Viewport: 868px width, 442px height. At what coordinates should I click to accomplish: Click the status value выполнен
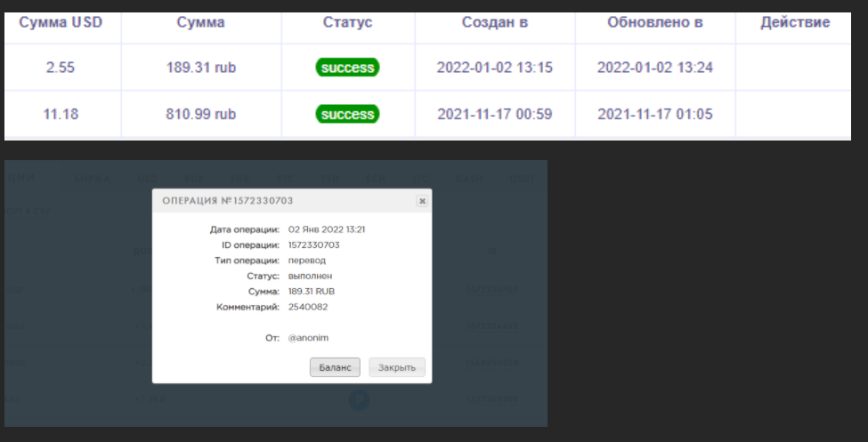[310, 276]
